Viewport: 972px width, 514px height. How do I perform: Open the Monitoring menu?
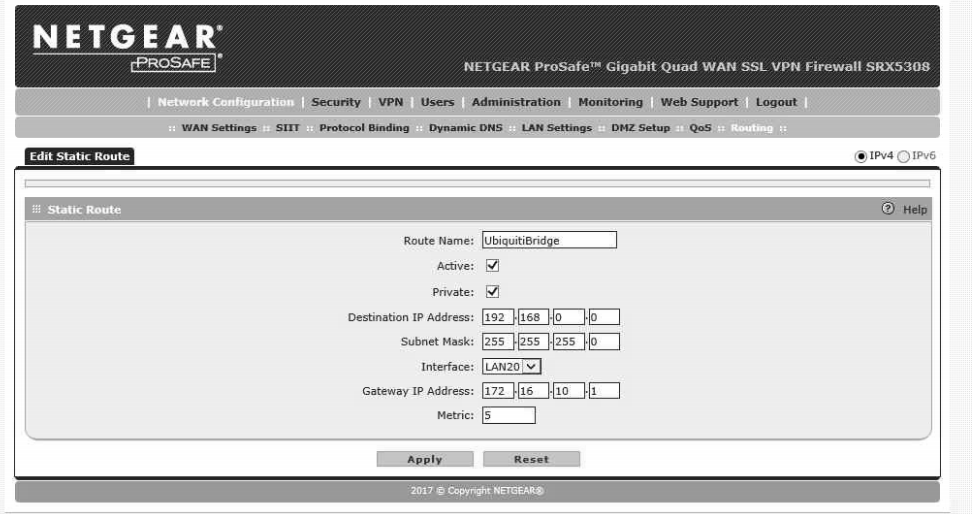pos(611,102)
